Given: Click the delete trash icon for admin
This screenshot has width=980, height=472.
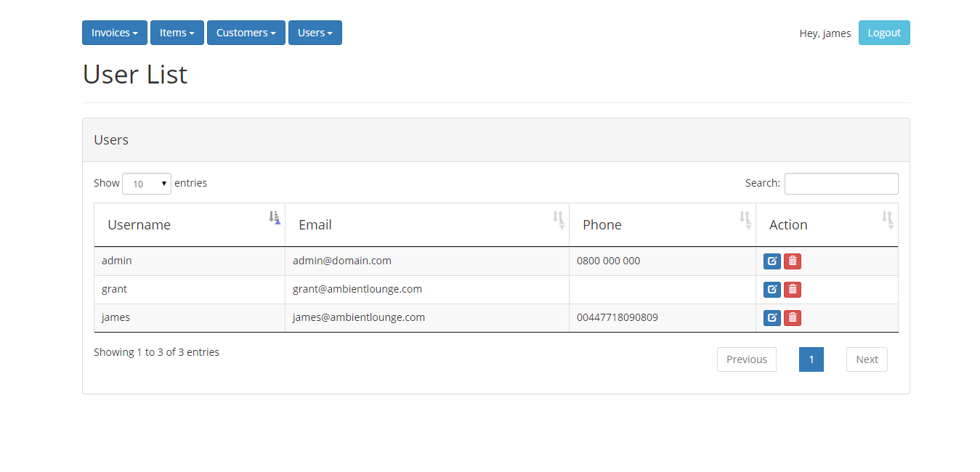Looking at the screenshot, I should [x=793, y=261].
